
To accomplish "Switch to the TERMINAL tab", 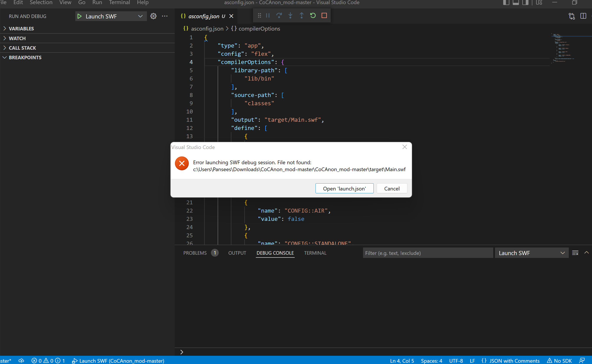I will (x=315, y=253).
